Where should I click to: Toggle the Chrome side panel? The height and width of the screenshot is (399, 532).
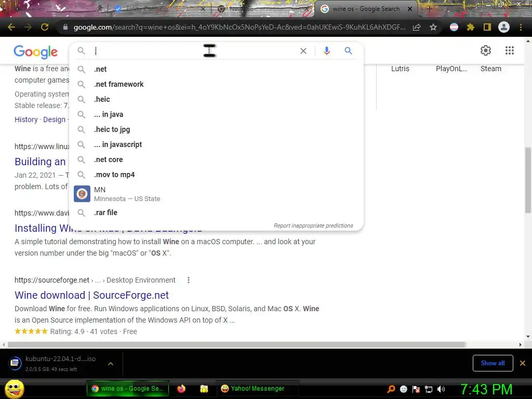(487, 27)
